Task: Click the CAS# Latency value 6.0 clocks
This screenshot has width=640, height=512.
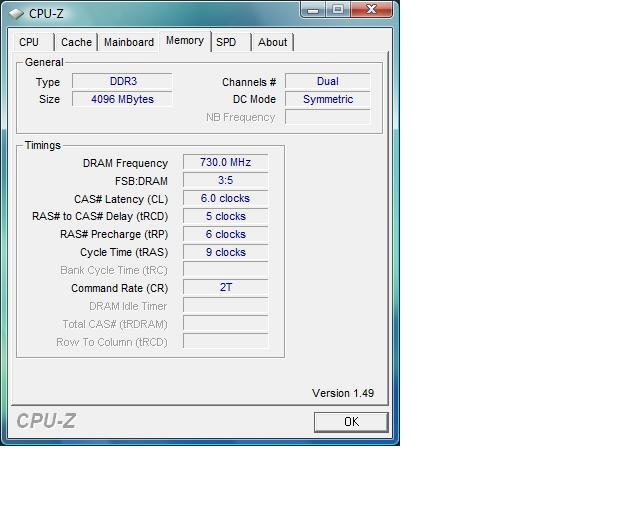Action: [x=226, y=198]
